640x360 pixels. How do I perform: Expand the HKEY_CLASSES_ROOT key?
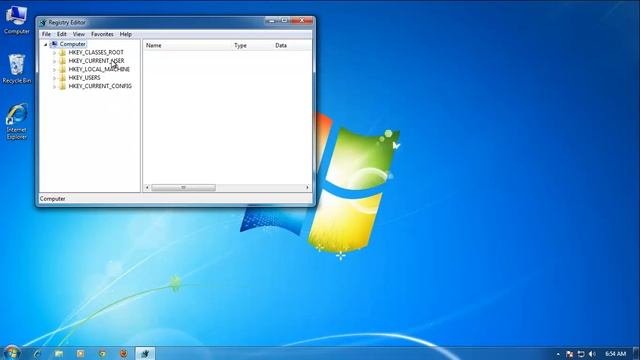click(54, 53)
